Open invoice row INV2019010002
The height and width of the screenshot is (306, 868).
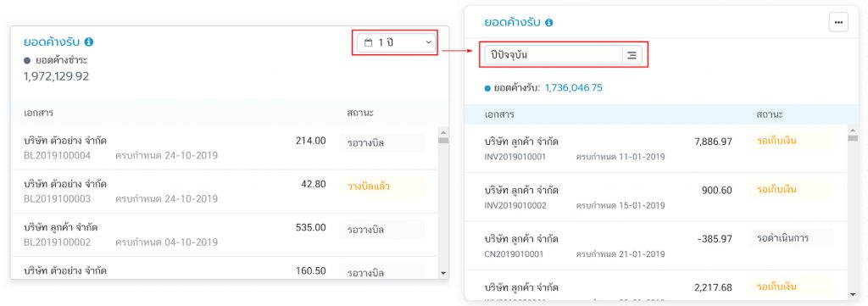point(656,197)
